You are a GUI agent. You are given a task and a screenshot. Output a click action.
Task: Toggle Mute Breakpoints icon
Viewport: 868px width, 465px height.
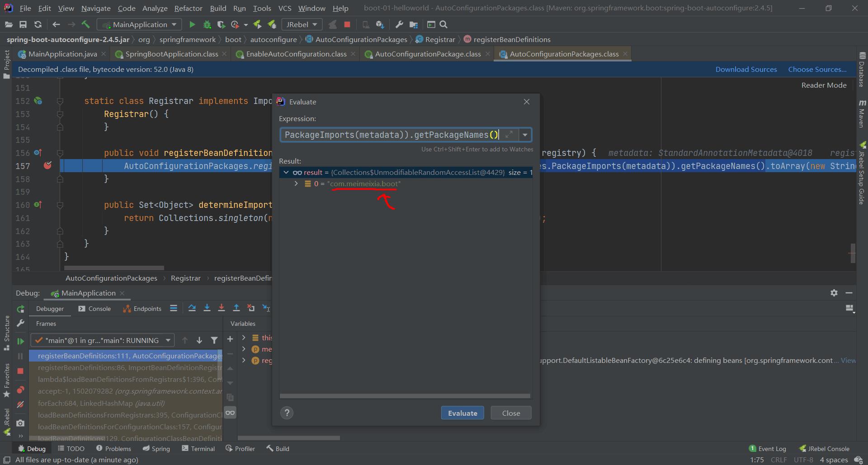pos(20,404)
